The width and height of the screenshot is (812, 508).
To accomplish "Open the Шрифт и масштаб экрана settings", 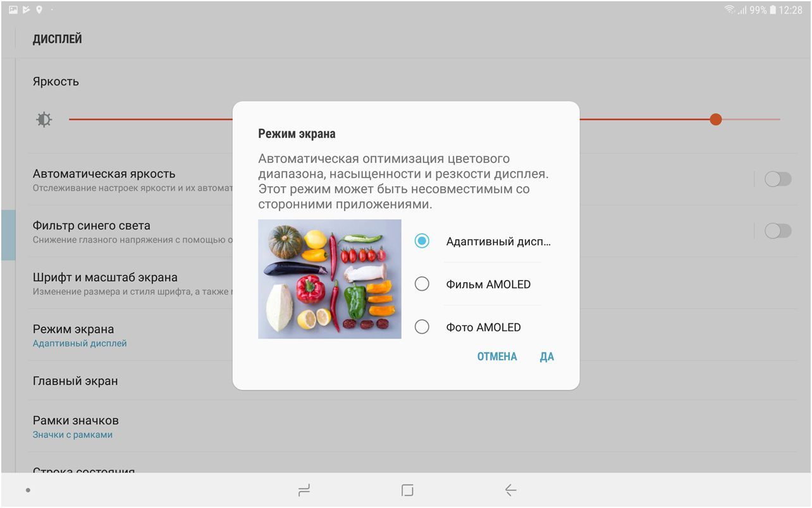I will pyautogui.click(x=106, y=283).
